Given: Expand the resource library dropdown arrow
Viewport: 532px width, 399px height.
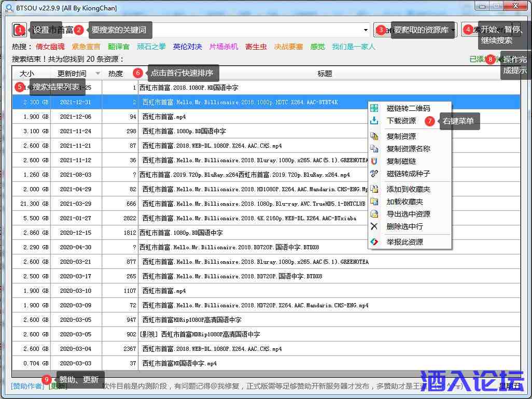Looking at the screenshot, I should point(453,30).
